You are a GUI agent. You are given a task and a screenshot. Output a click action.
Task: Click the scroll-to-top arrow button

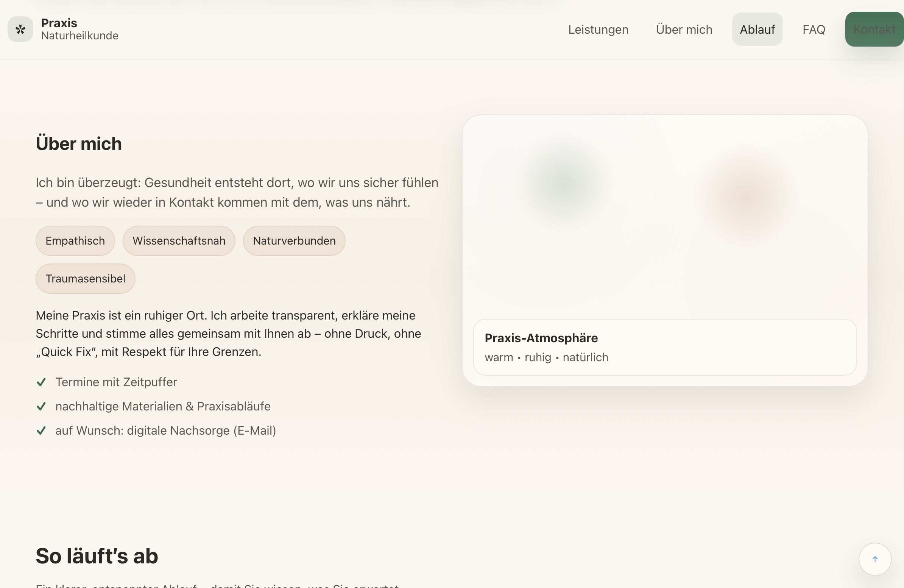pyautogui.click(x=875, y=559)
